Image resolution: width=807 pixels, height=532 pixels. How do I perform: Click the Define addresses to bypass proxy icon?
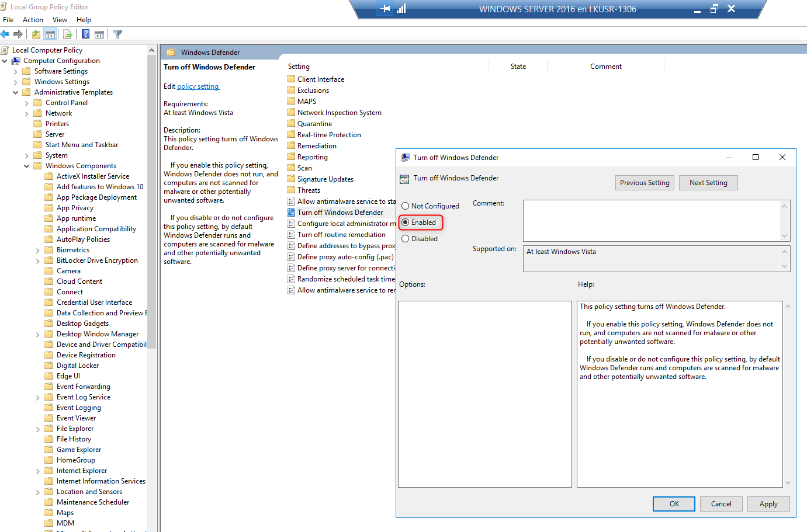(291, 246)
